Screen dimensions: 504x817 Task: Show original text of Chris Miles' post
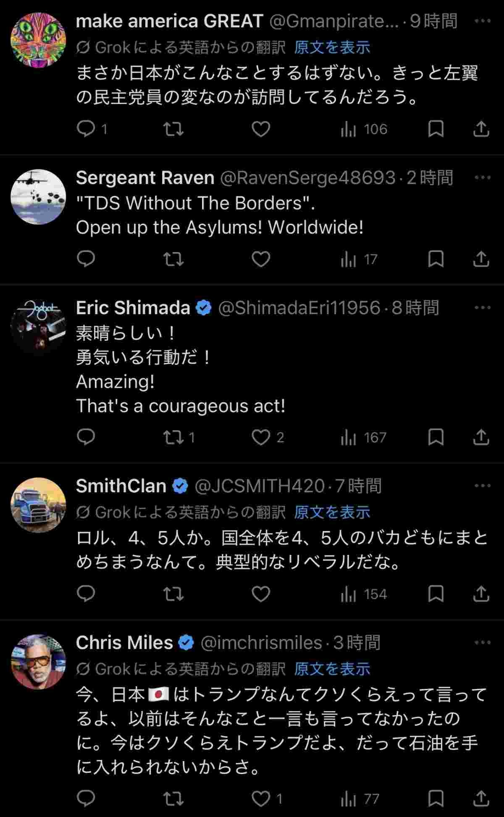coord(332,669)
